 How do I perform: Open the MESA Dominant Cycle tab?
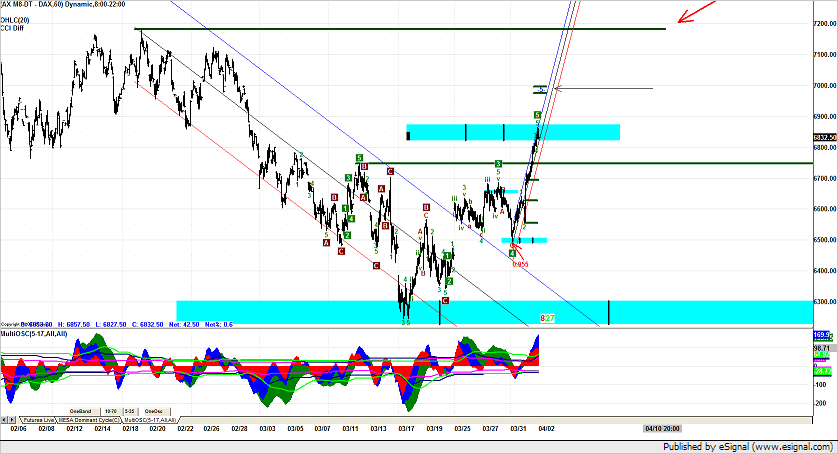pos(89,420)
